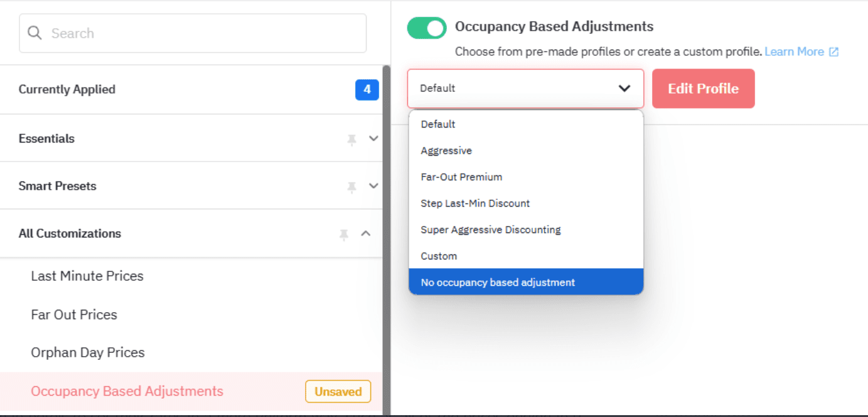868x417 pixels.
Task: Click the Currently Applied count badge
Action: click(x=367, y=89)
